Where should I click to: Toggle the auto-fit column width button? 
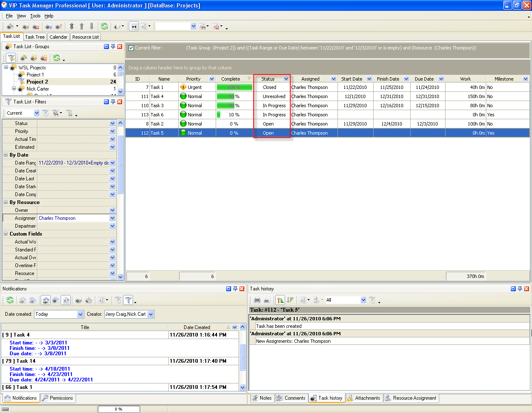tap(134, 26)
